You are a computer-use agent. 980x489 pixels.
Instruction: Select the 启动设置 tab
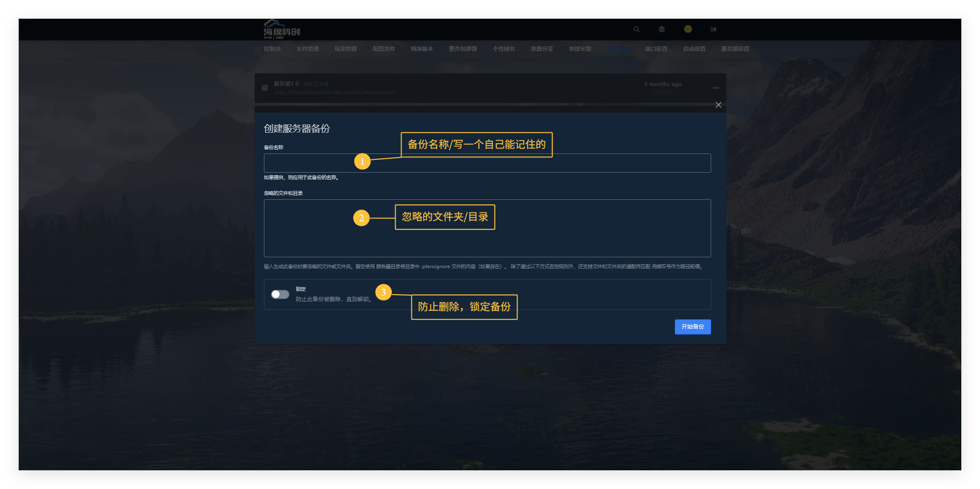(694, 49)
